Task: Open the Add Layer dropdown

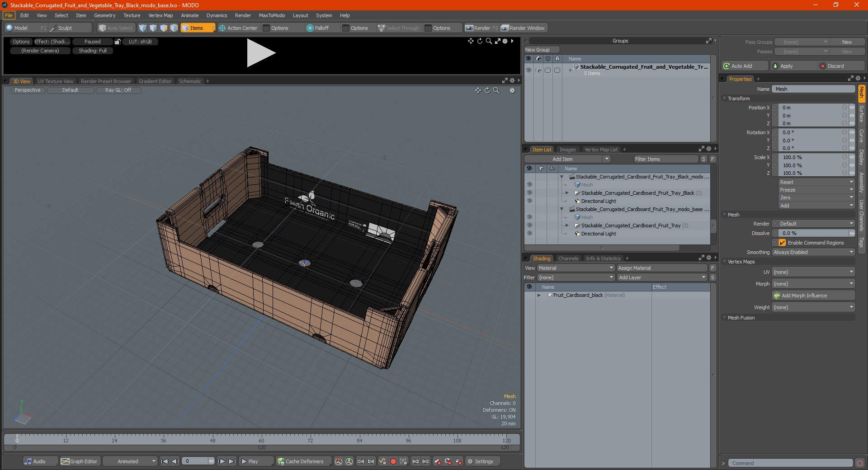Action: 661,277
